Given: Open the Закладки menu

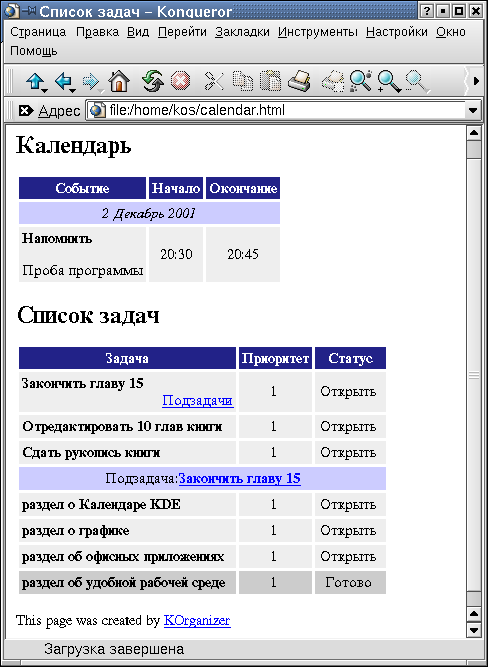Looking at the screenshot, I should pyautogui.click(x=242, y=32).
